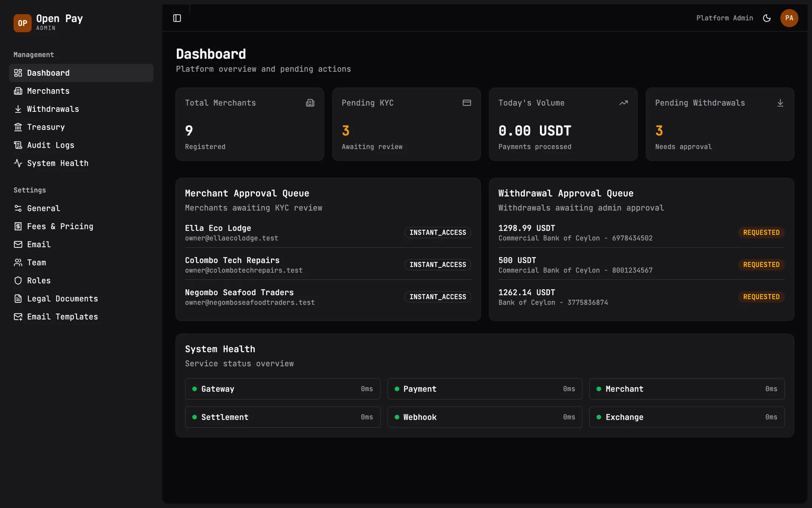Click the trend arrow icon on Today's Volume
The height and width of the screenshot is (508, 812).
(x=624, y=103)
